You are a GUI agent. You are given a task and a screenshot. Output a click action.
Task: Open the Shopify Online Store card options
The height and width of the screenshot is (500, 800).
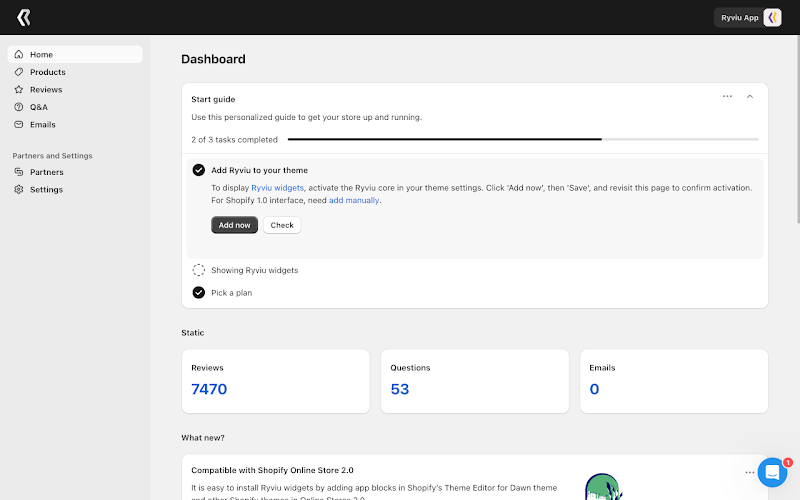point(749,472)
